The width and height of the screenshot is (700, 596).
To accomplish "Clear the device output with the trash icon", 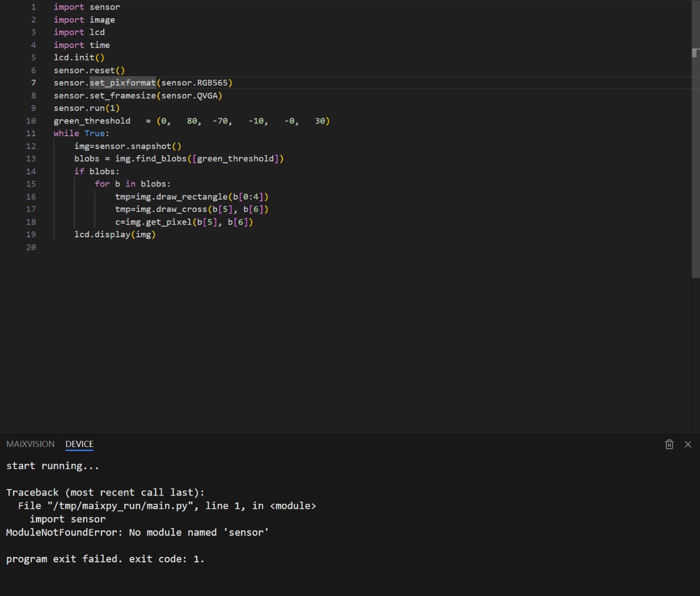I will point(669,444).
